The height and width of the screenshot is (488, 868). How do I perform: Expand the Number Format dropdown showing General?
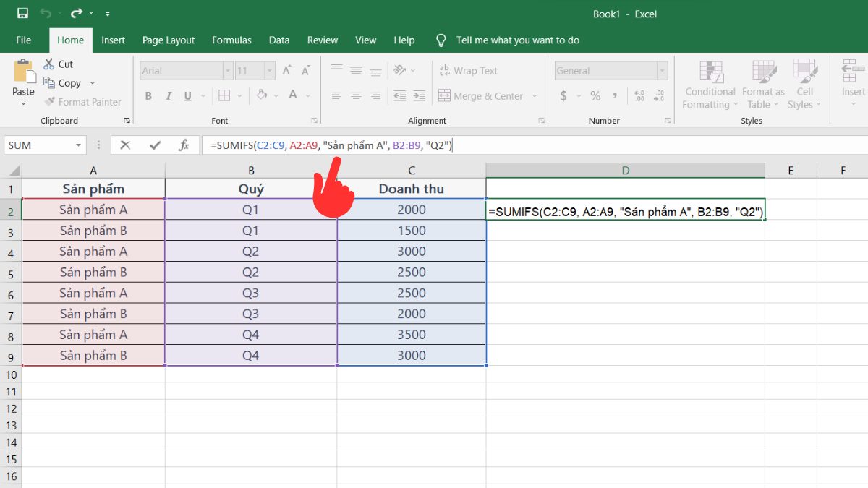tap(660, 70)
